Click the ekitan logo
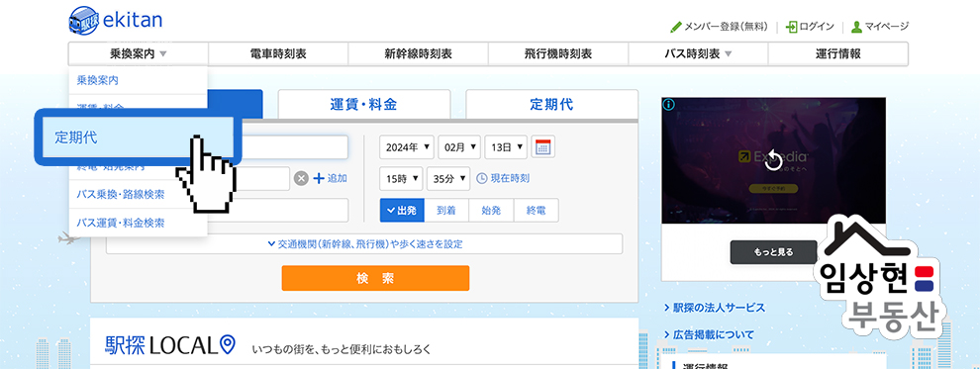This screenshot has width=980, height=369. click(x=115, y=20)
